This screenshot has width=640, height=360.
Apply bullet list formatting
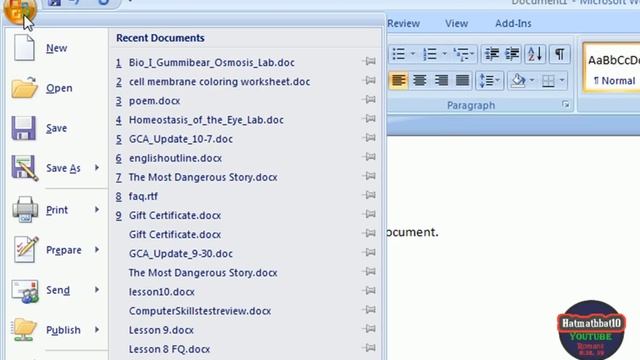coord(399,54)
